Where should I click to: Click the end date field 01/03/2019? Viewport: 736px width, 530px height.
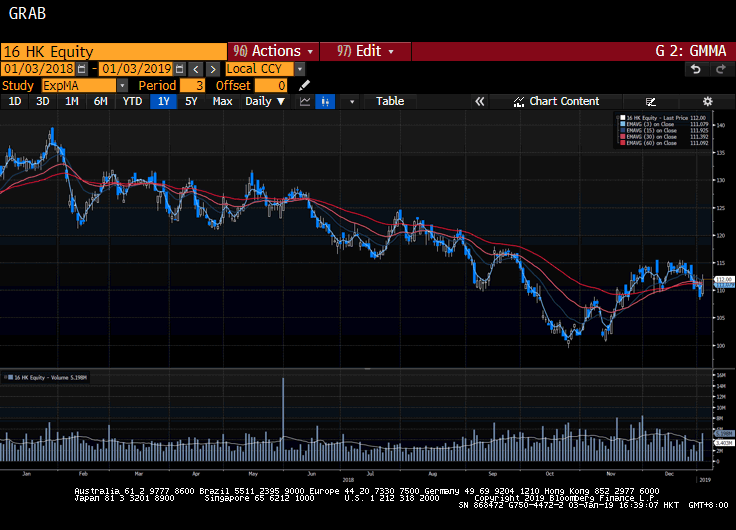(136, 69)
